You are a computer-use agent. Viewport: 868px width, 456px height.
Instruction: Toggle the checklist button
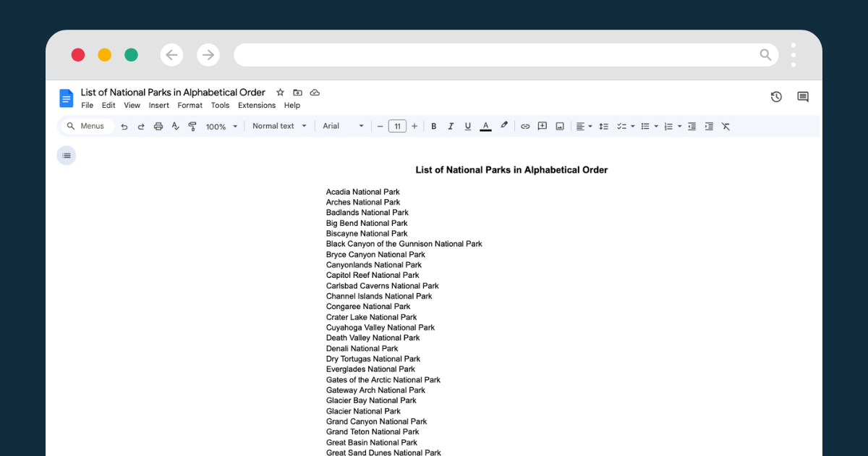click(621, 127)
